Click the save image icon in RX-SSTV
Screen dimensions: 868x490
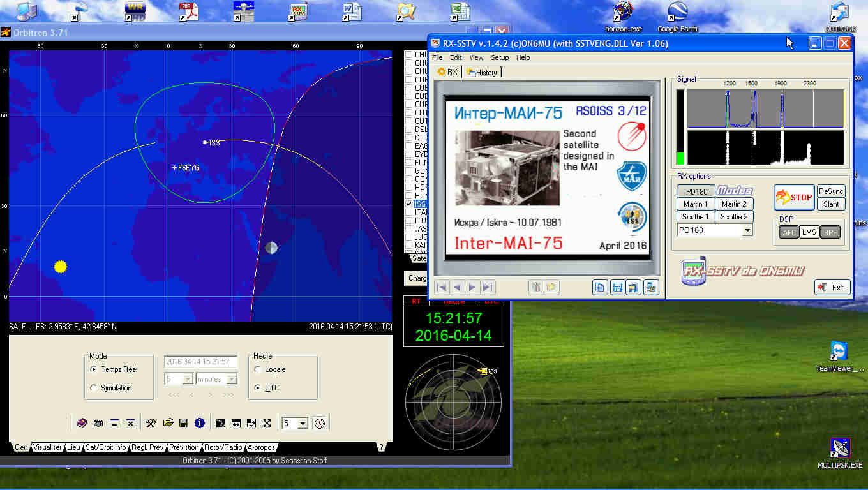[x=617, y=288]
